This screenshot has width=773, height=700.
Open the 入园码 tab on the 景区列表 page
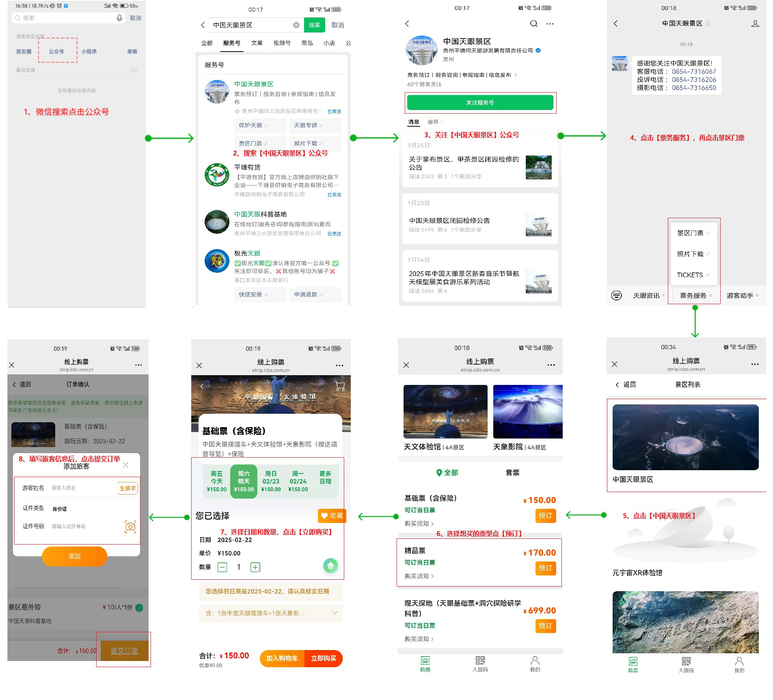point(686,665)
